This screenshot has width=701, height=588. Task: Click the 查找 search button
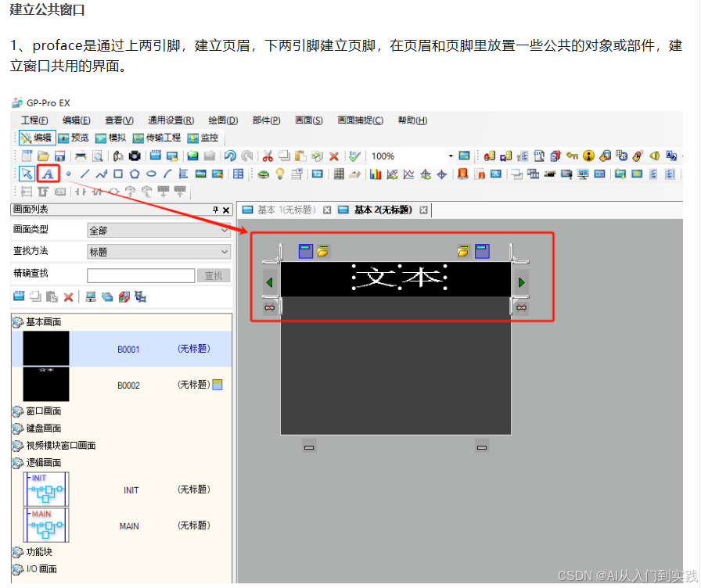click(x=215, y=274)
